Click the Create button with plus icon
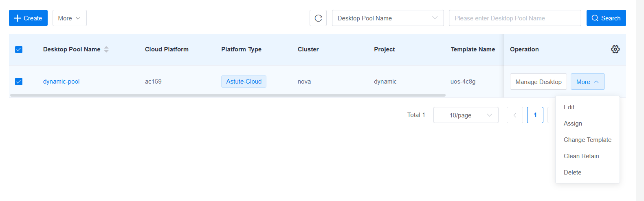The width and height of the screenshot is (644, 201). coord(28,18)
